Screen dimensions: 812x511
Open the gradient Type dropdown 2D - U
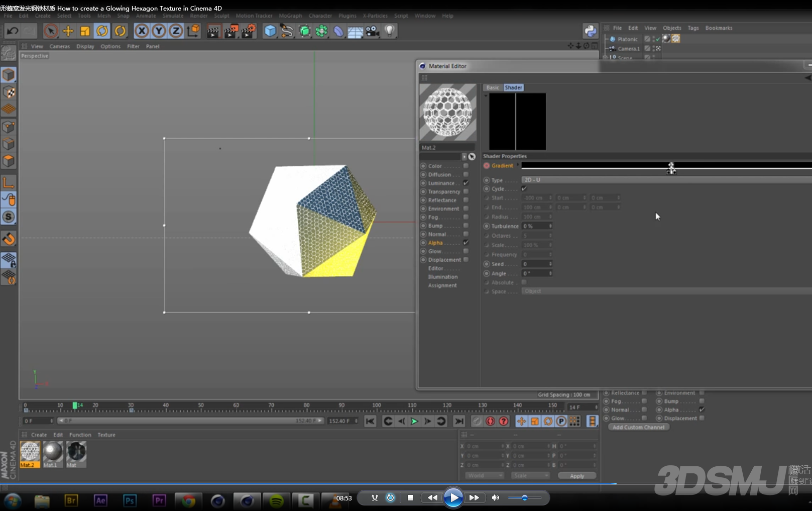(x=666, y=180)
